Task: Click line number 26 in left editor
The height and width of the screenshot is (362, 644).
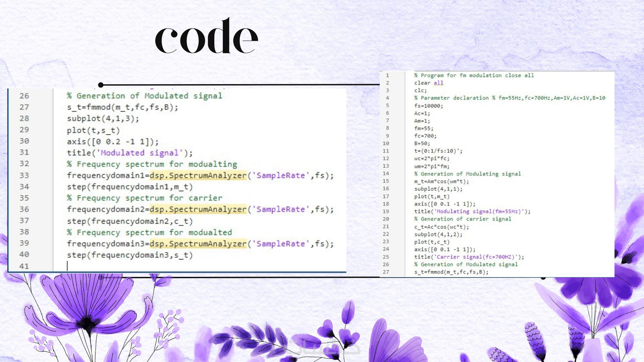Action: click(24, 96)
